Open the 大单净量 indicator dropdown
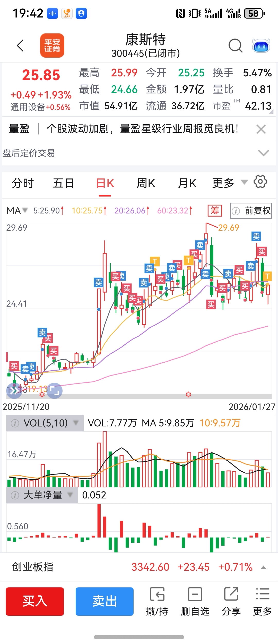Image resolution: width=278 pixels, height=644 pixels. coord(42,495)
